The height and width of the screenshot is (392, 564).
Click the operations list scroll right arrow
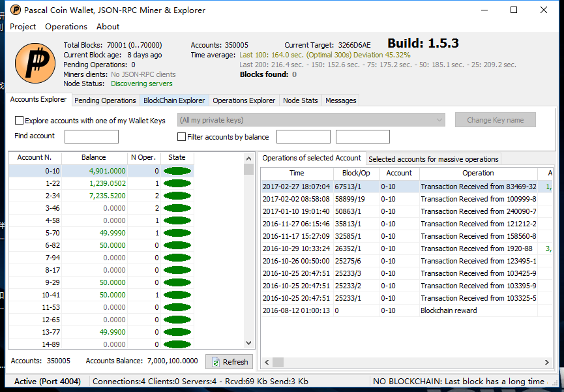pyautogui.click(x=547, y=362)
